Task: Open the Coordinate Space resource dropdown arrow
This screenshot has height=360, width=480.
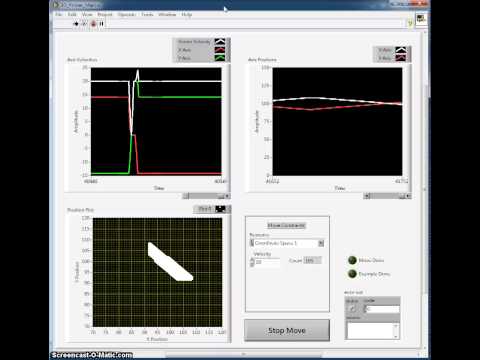Action: 321,243
